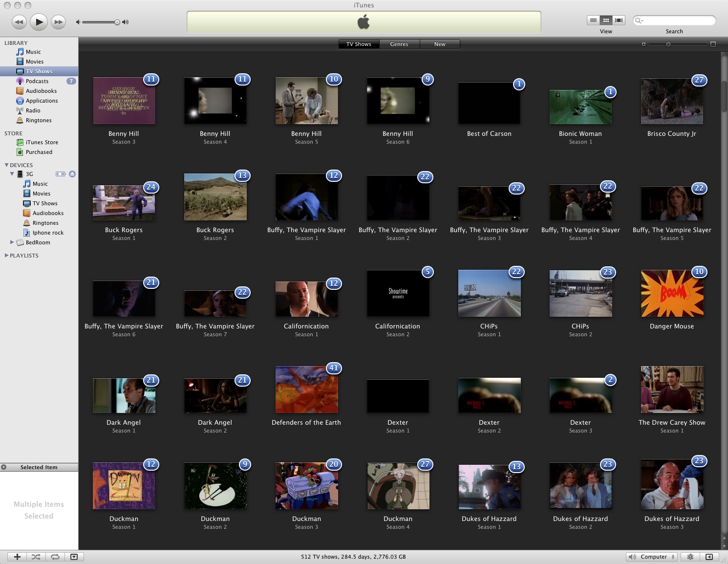Viewport: 728px width, 564px height.
Task: Eject the 3G device
Action: point(72,174)
